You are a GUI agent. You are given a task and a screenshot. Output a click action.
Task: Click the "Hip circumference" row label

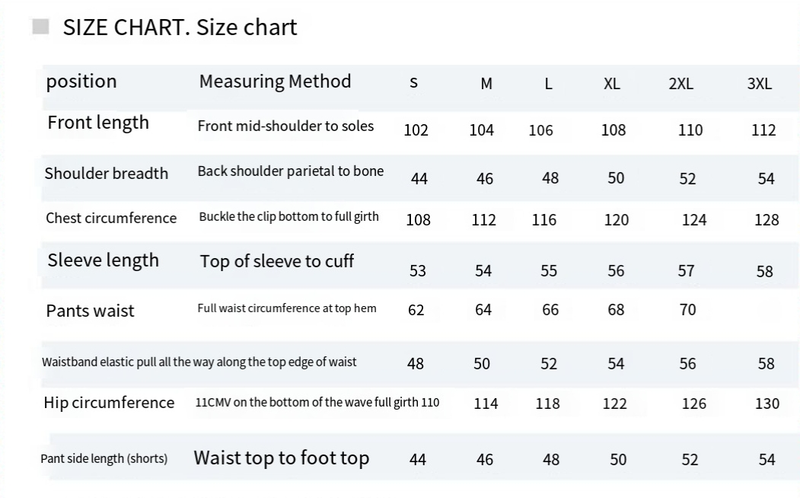click(110, 403)
